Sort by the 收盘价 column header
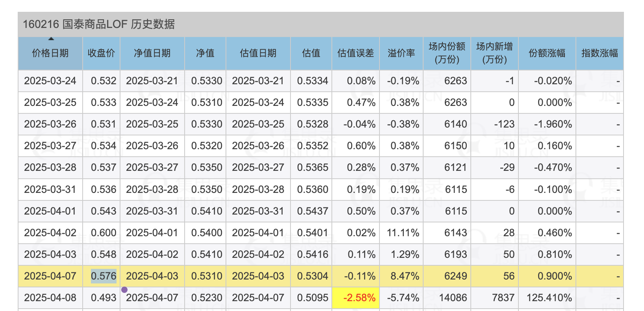 coord(101,54)
